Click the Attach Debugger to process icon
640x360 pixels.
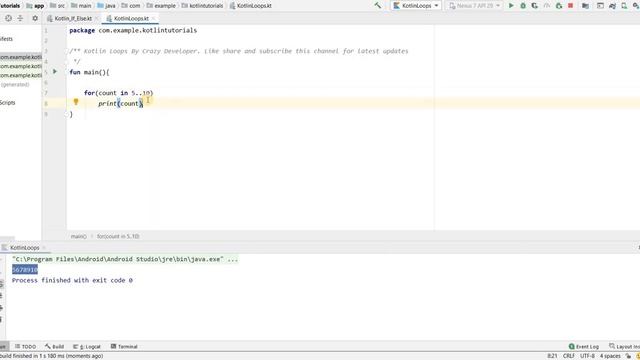pyautogui.click(x=559, y=6)
